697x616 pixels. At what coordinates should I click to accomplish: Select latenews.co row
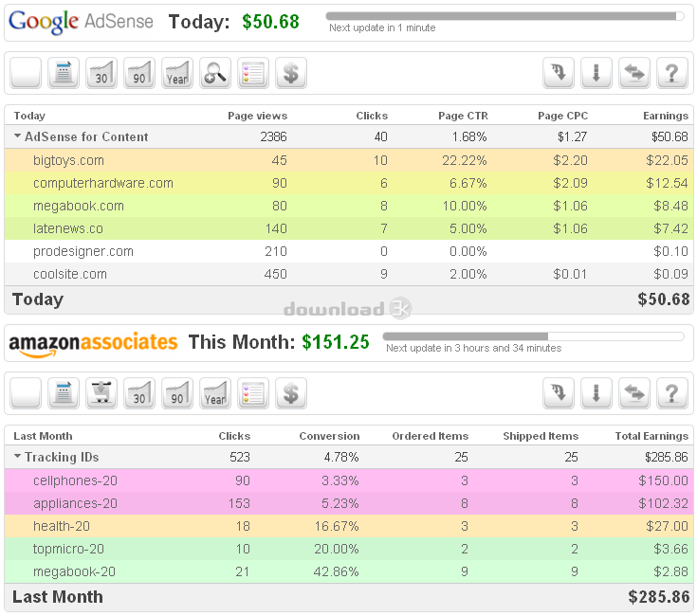pyautogui.click(x=349, y=228)
